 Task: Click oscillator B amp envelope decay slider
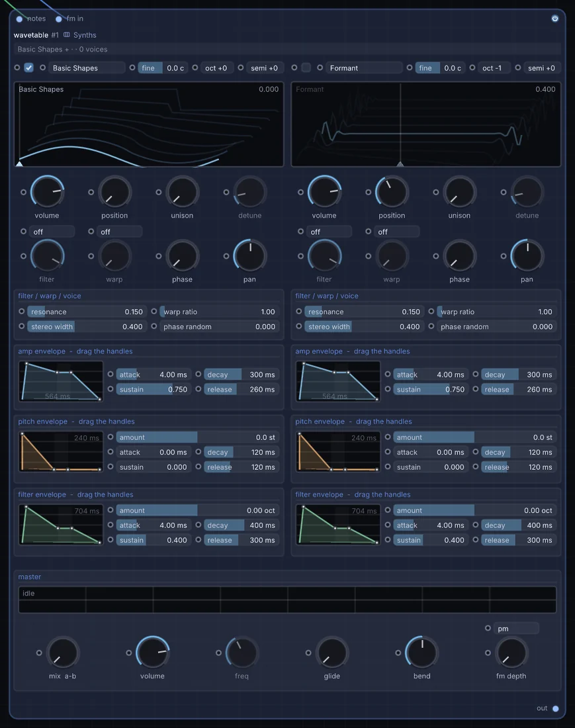pos(518,375)
